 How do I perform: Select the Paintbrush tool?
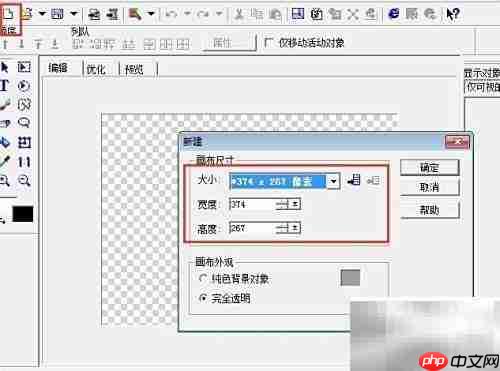coord(4,105)
